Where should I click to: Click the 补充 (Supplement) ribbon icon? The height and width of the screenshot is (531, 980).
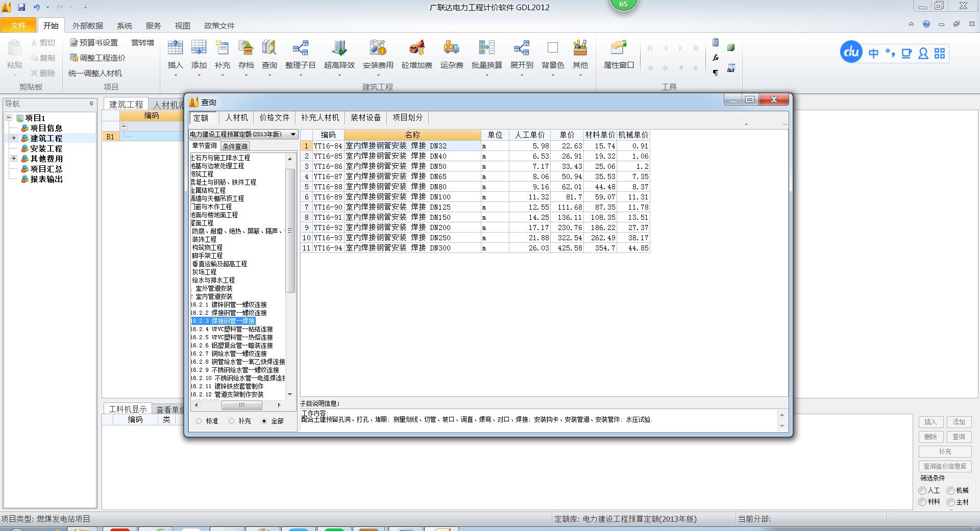(x=222, y=48)
